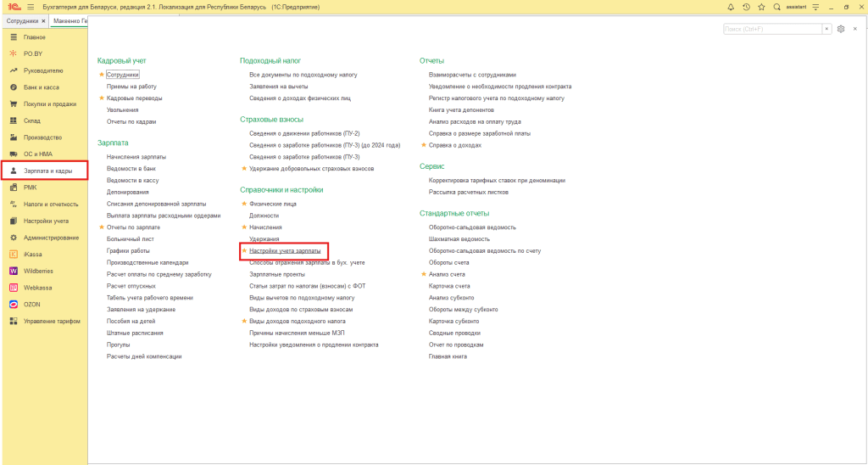This screenshot has height=465, width=868.
Task: Open the notifications bell in title bar
Action: [x=731, y=7]
